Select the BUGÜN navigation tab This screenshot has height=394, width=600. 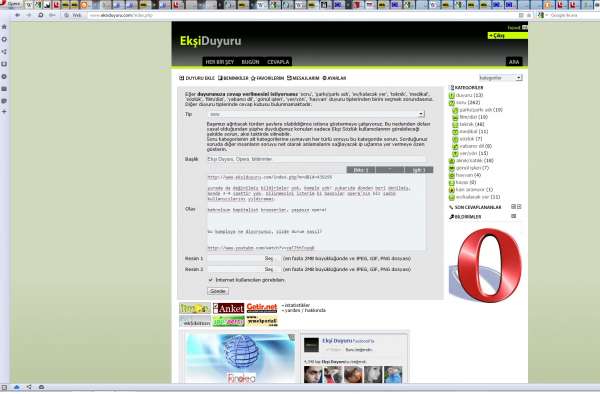tap(250, 62)
